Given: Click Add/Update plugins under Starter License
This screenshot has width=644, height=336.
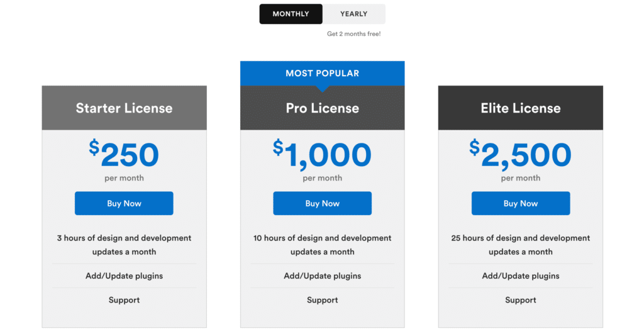Looking at the screenshot, I should [124, 276].
